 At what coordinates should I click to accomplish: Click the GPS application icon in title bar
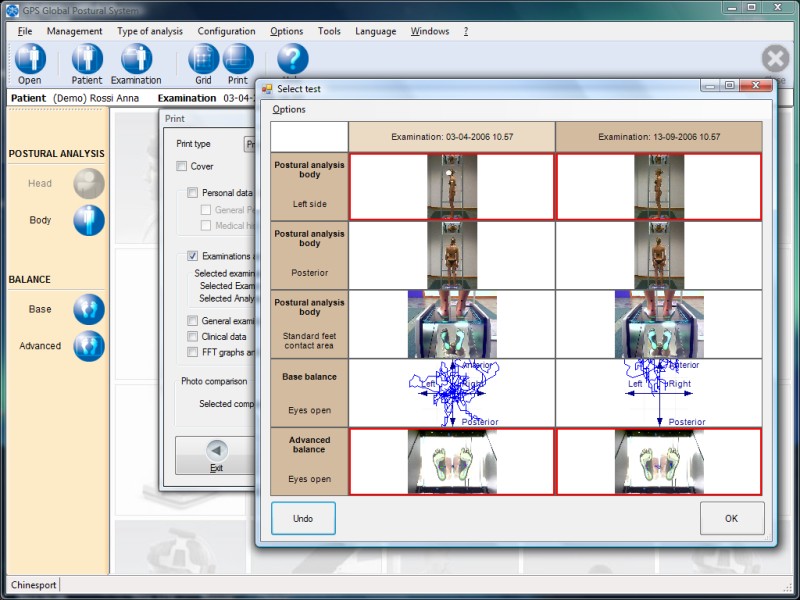pyautogui.click(x=12, y=10)
